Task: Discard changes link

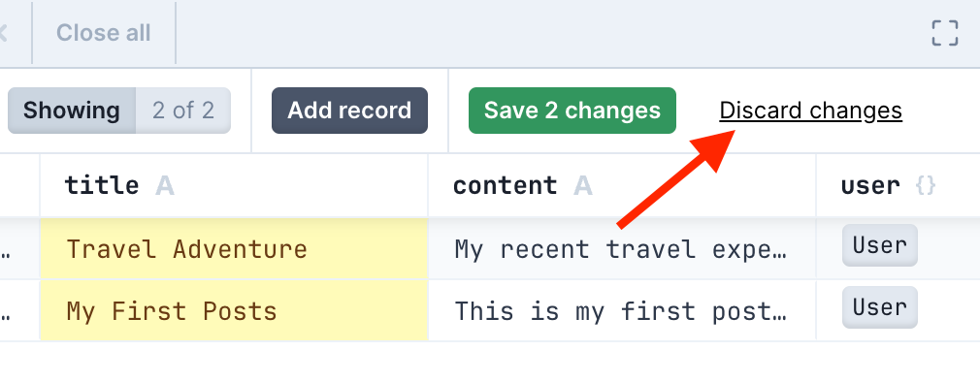Action: coord(810,111)
